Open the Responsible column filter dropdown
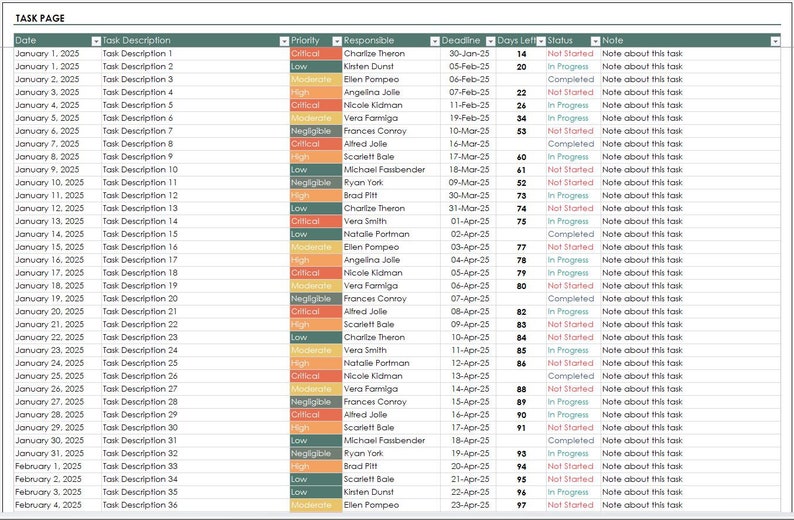Screen dimensions: 794x520 [434, 41]
